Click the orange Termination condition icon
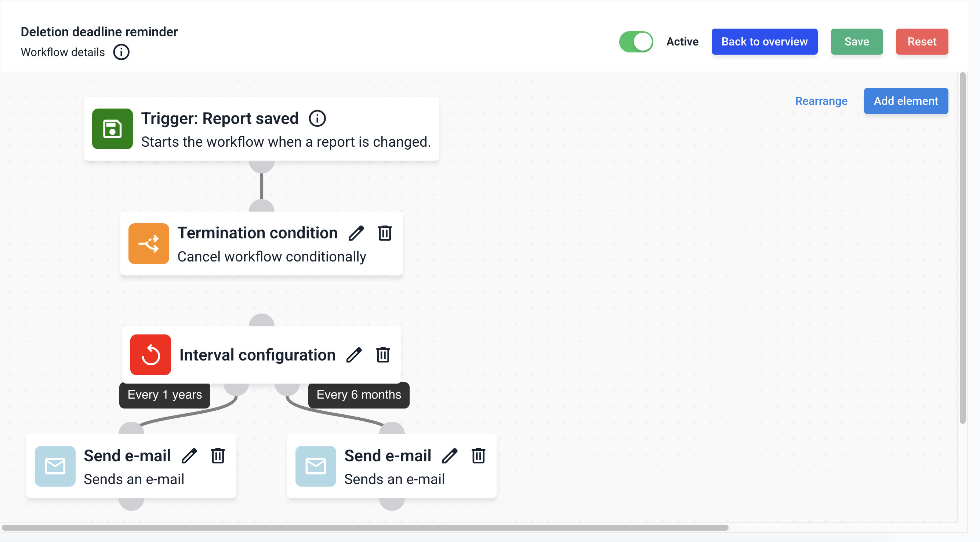980x542 pixels. click(x=149, y=243)
